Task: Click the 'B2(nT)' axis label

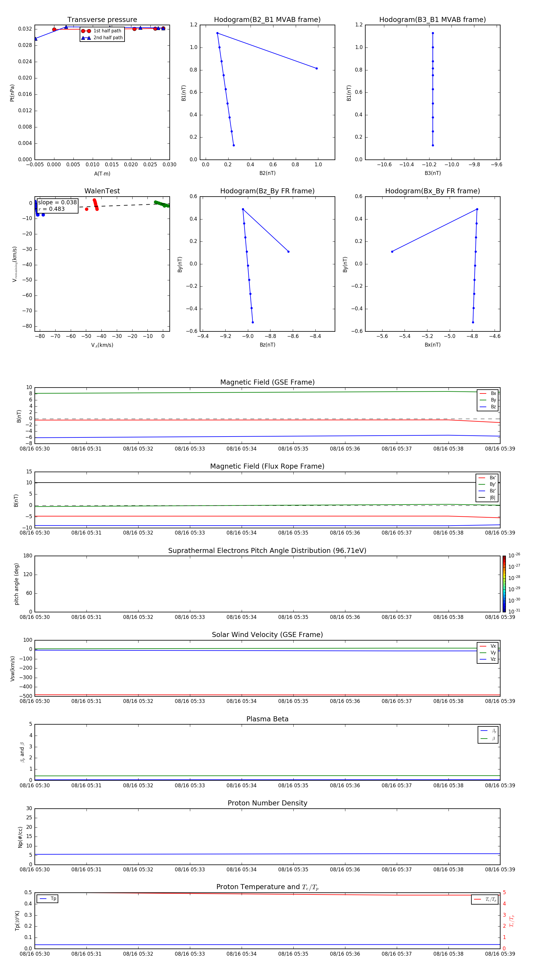Action: [x=267, y=173]
